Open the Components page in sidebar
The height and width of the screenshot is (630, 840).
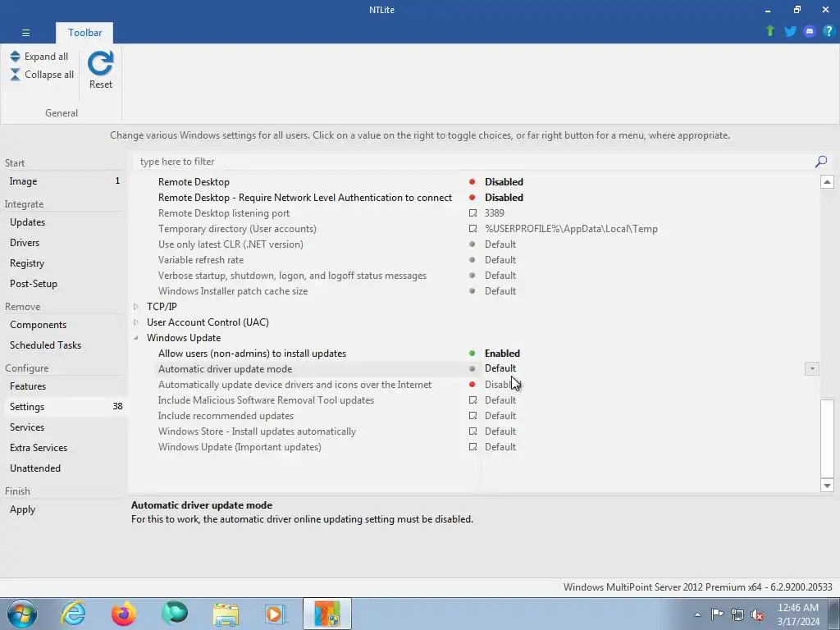tap(64, 325)
